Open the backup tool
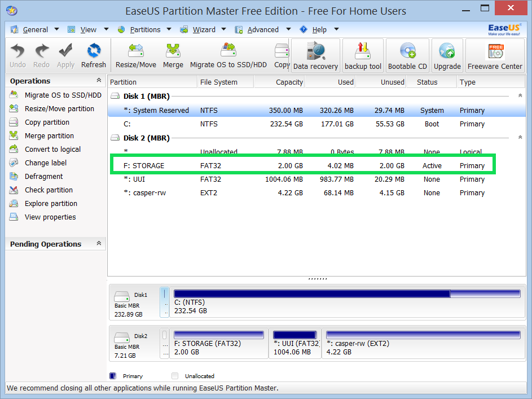The height and width of the screenshot is (399, 532). pos(363,55)
